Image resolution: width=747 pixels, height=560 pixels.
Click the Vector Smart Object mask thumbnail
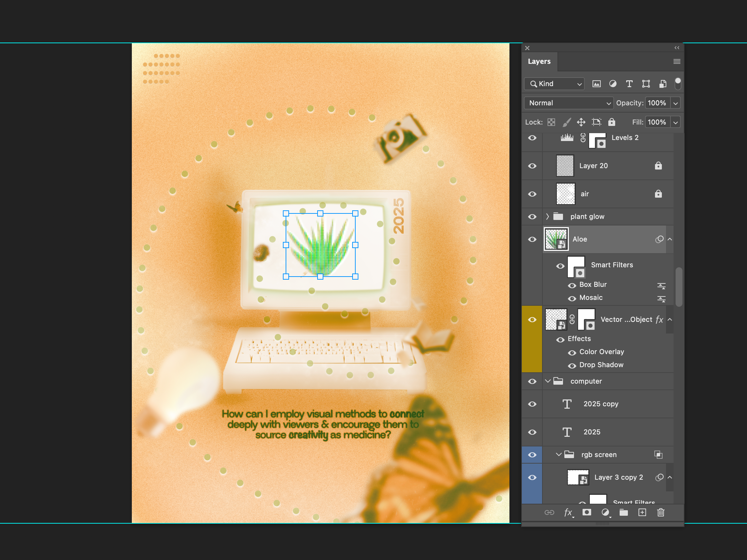[586, 319]
